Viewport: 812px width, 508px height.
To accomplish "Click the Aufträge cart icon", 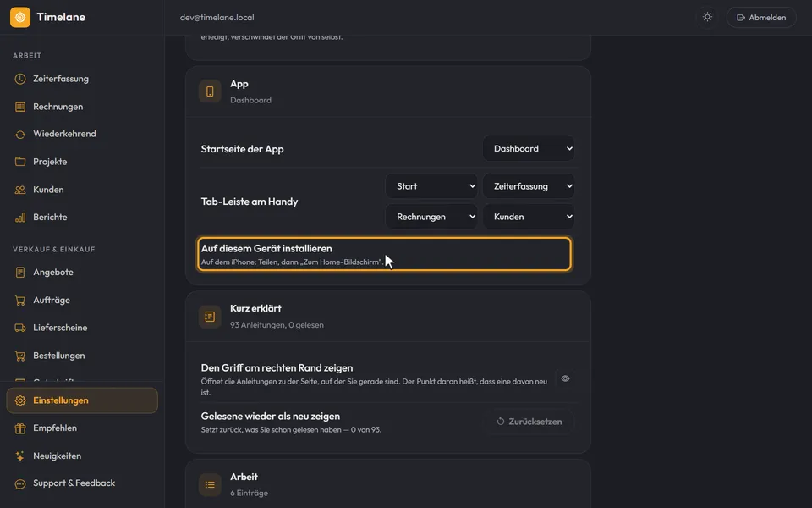I will pyautogui.click(x=20, y=300).
